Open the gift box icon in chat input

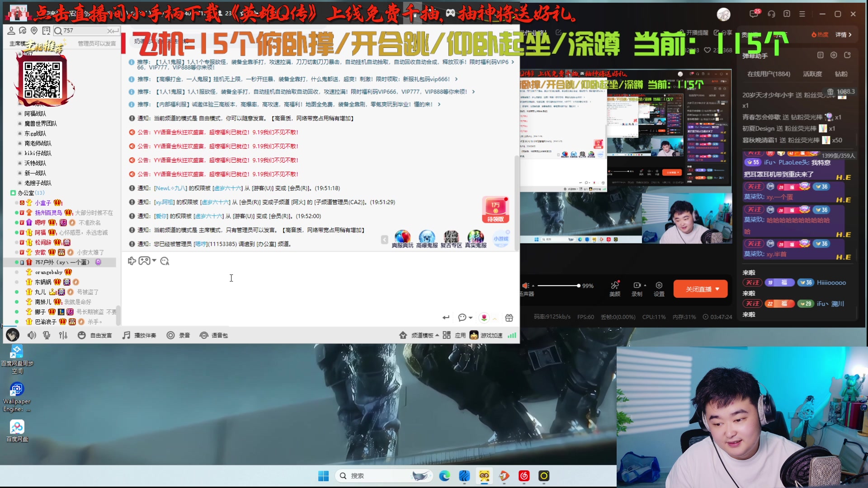509,318
